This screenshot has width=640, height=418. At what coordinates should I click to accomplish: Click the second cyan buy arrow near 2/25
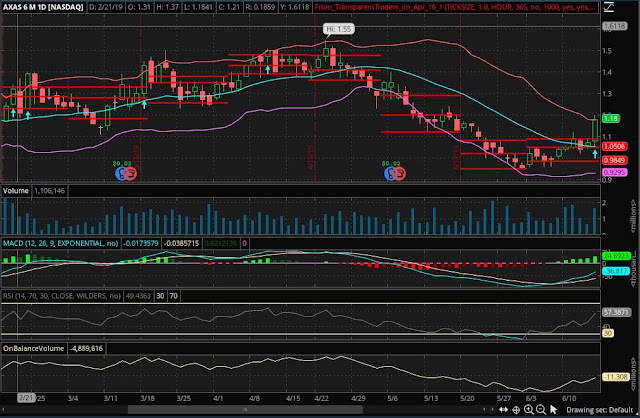(28, 115)
